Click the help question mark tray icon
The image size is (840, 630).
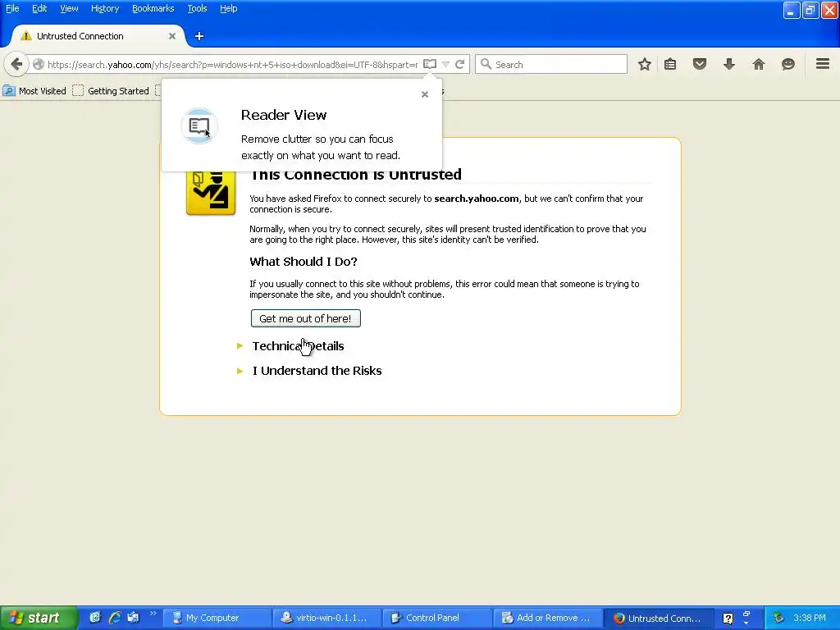pos(728,619)
